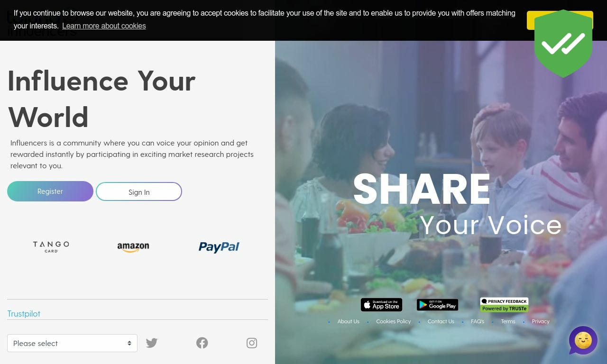607x364 pixels.
Task: Open the smiley chat widget
Action: tap(583, 340)
